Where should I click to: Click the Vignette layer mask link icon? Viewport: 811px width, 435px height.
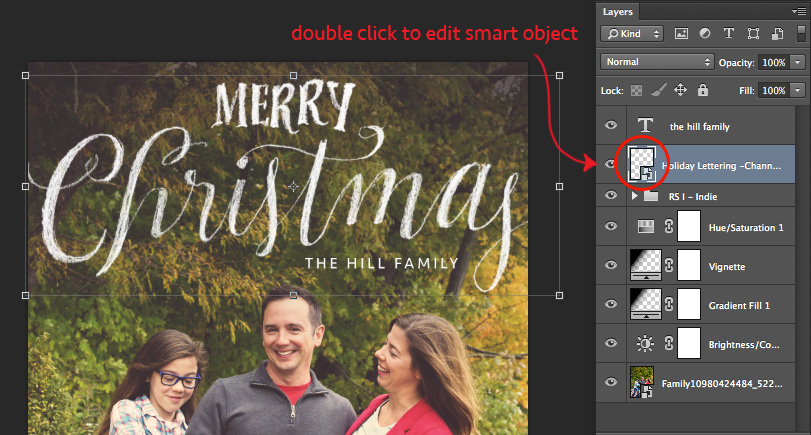tap(669, 265)
